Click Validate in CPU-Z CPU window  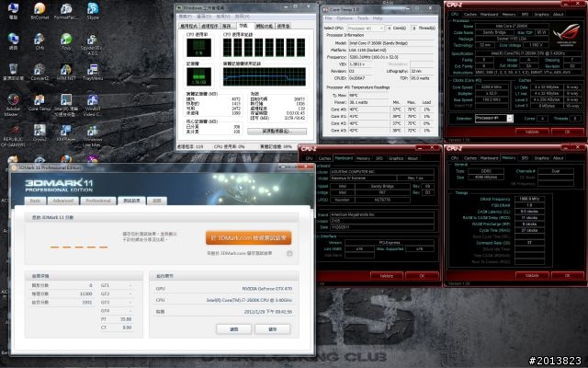tap(532, 132)
